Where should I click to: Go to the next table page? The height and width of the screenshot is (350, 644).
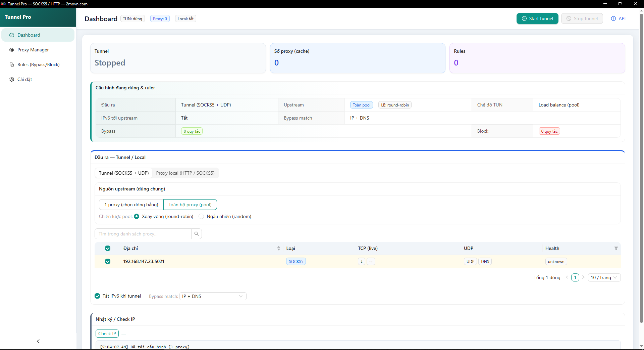(583, 277)
